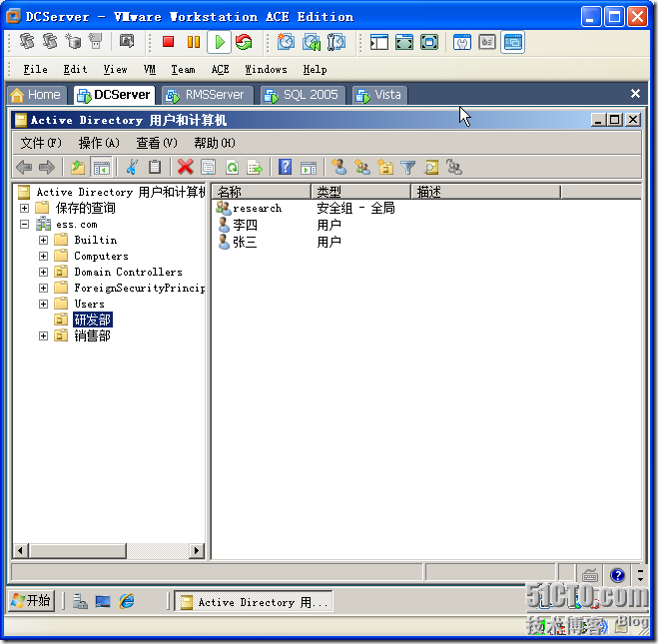The image size is (658, 644).
Task: Open the 帮助(H) menu
Action: (215, 143)
